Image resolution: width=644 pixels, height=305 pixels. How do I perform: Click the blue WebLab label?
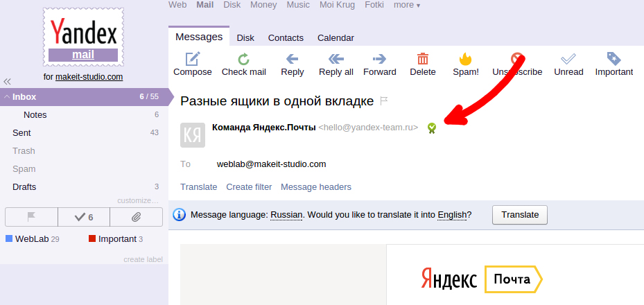click(x=33, y=239)
